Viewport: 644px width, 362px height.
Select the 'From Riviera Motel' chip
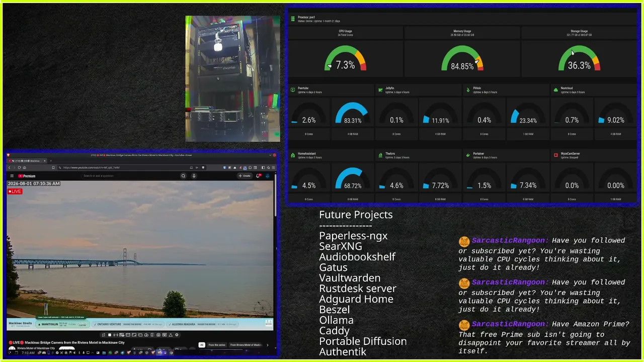[246, 345]
